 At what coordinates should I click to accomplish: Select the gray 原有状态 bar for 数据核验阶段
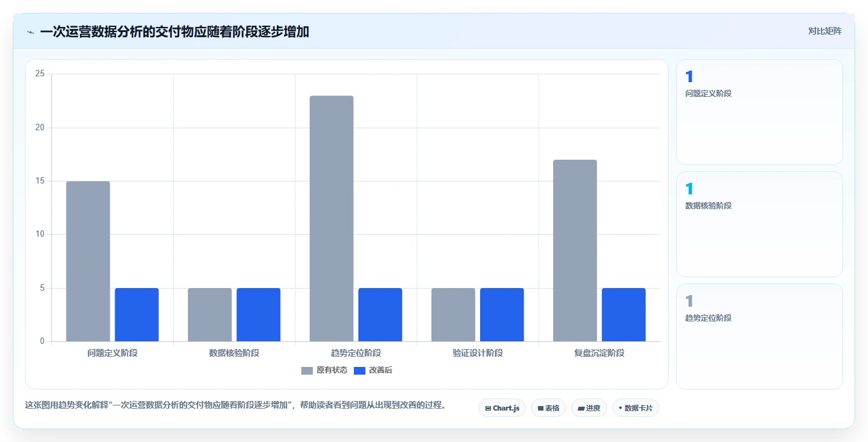(210, 314)
